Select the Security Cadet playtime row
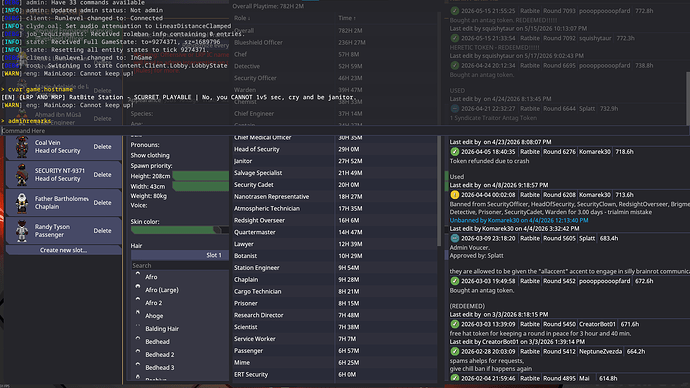 tap(334, 185)
